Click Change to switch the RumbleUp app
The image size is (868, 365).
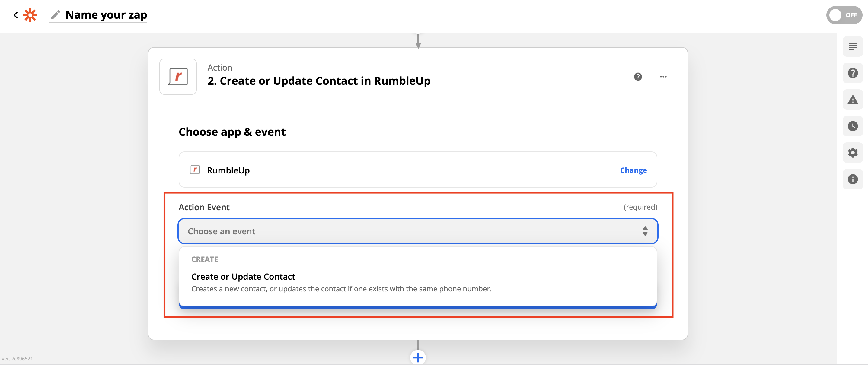(633, 170)
